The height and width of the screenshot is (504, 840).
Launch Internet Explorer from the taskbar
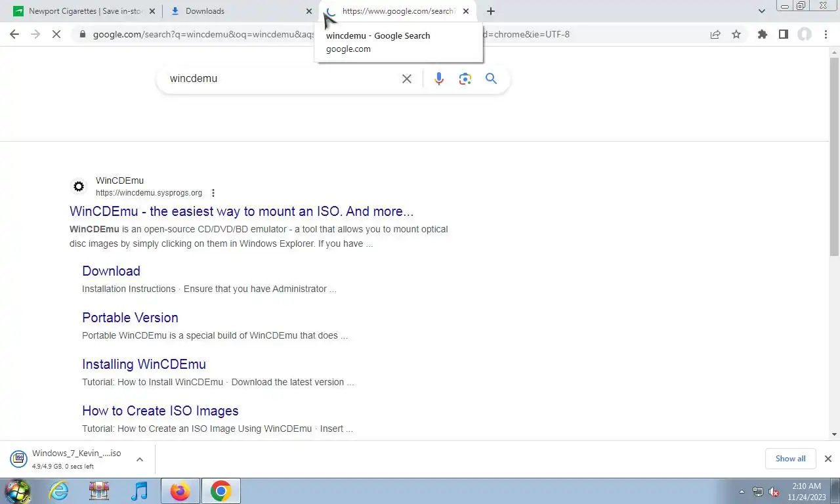tap(58, 491)
